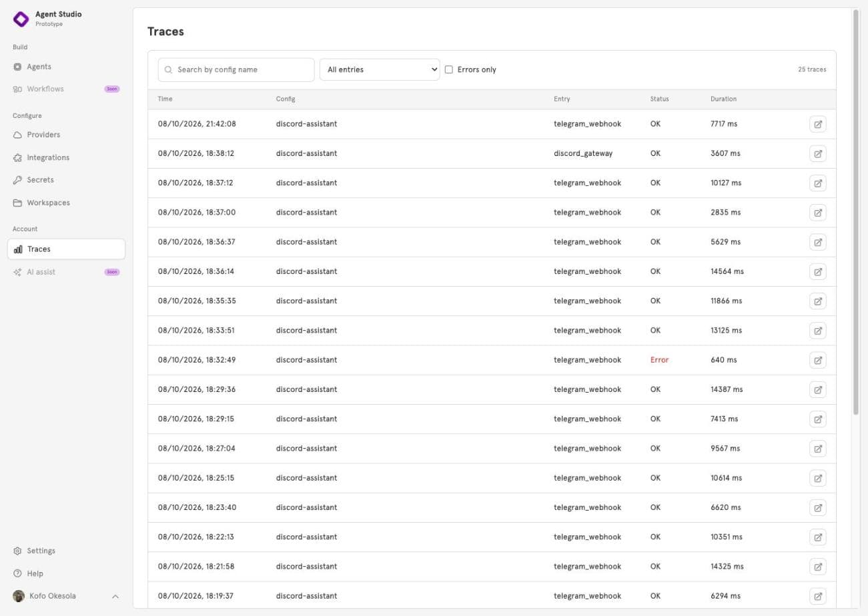Expand the Kofo Okesola account menu
Image resolution: width=868 pixels, height=616 pixels.
pyautogui.click(x=66, y=596)
